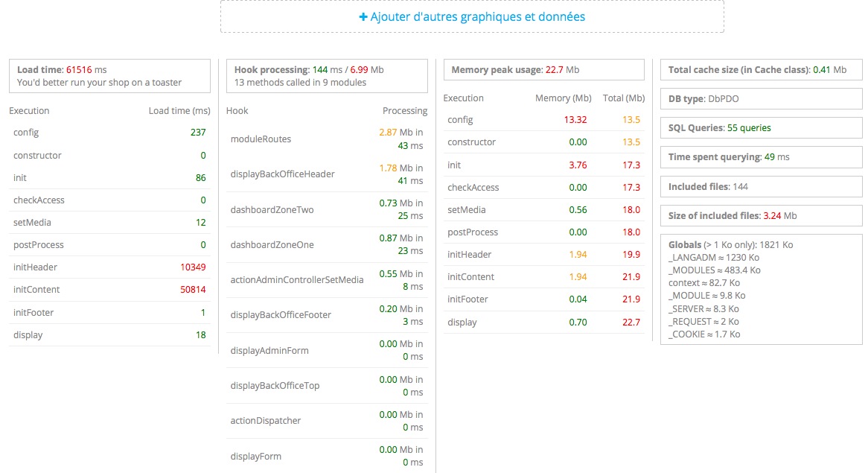Click the setMedia load time 12

point(200,222)
